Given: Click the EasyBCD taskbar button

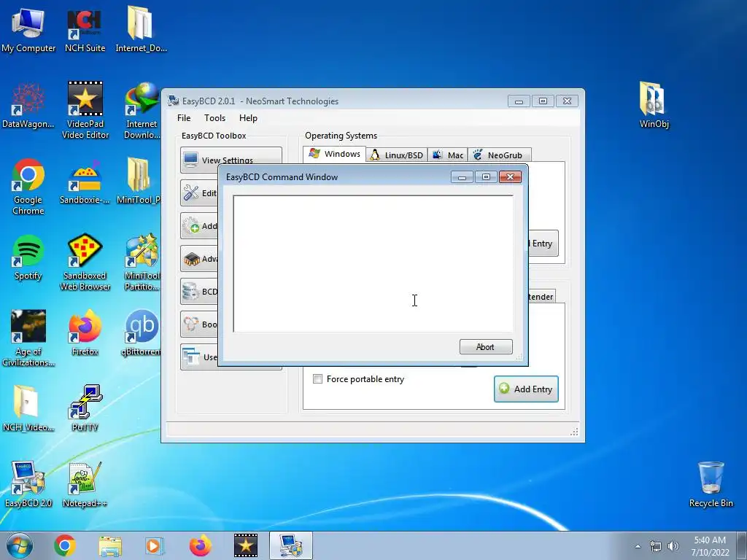Looking at the screenshot, I should pos(290,545).
